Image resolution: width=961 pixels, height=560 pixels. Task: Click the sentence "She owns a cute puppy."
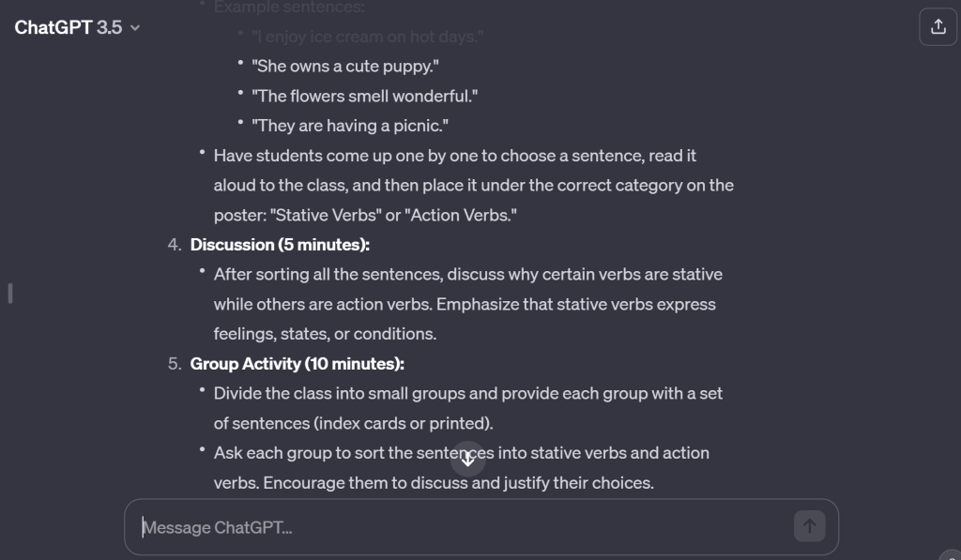[345, 66]
